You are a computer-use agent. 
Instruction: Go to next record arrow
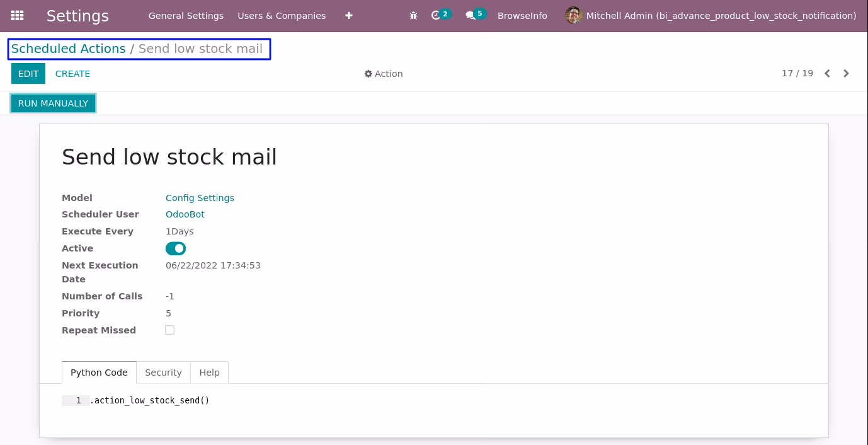click(846, 74)
